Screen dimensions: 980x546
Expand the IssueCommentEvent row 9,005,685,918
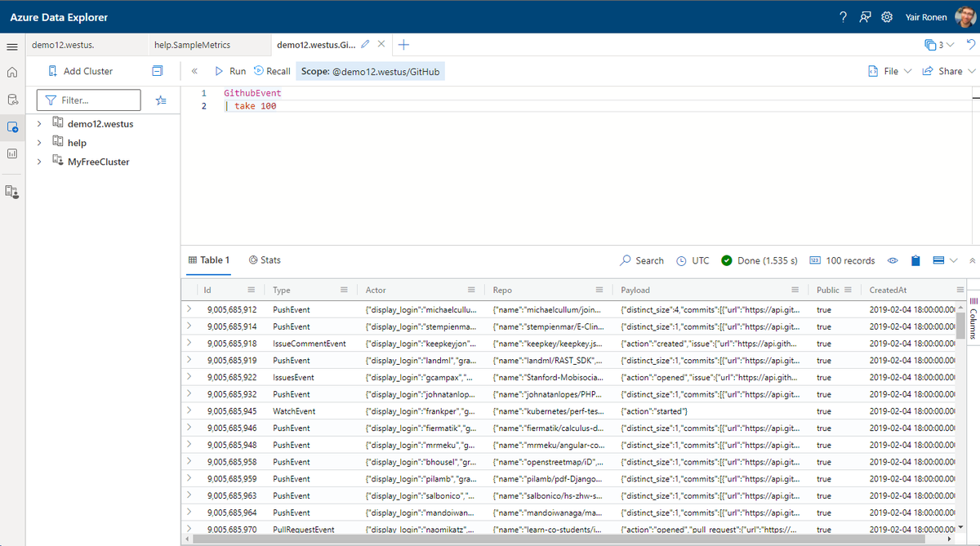tap(189, 344)
